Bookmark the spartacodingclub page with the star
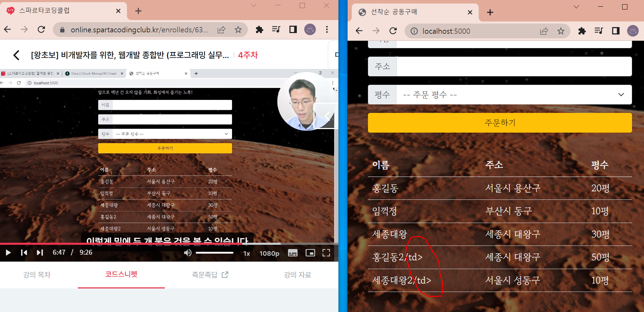 tap(238, 30)
